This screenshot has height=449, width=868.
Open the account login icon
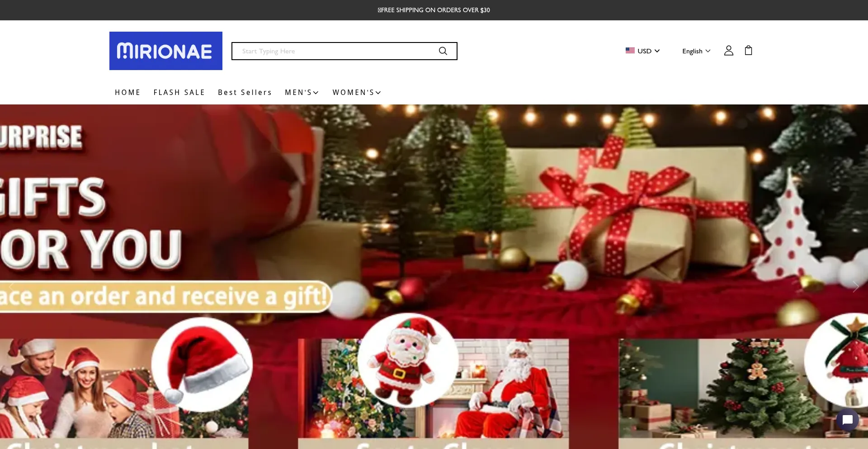pyautogui.click(x=728, y=51)
